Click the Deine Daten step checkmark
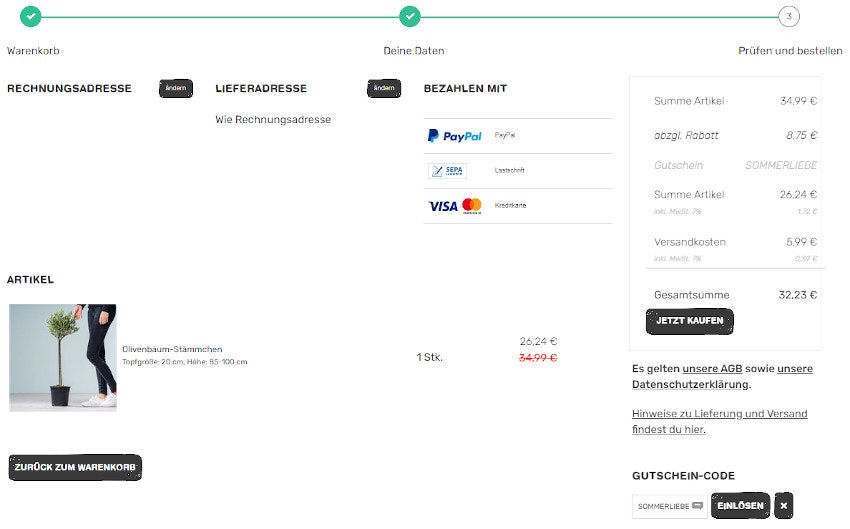 coord(410,16)
